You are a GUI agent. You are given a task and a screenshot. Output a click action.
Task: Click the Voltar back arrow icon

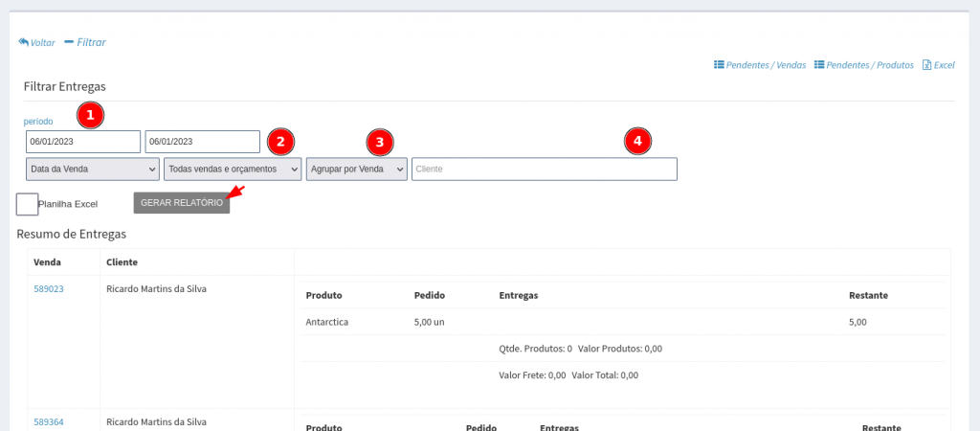pyautogui.click(x=24, y=43)
